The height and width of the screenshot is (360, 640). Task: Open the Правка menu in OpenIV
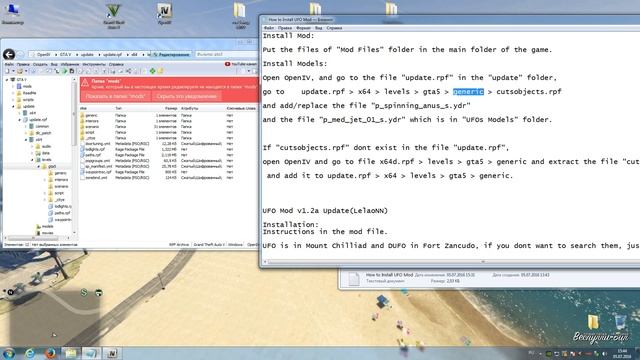pyautogui.click(x=23, y=64)
